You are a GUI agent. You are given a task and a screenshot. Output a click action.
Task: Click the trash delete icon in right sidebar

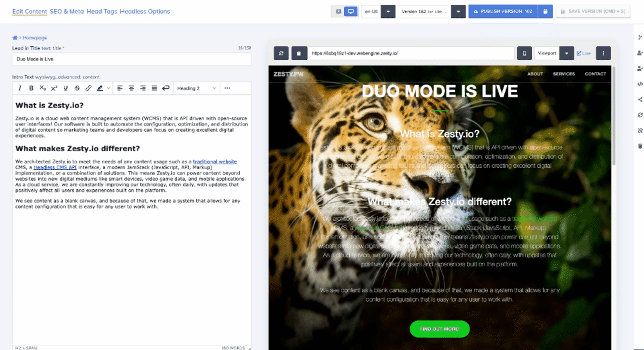pos(640,146)
